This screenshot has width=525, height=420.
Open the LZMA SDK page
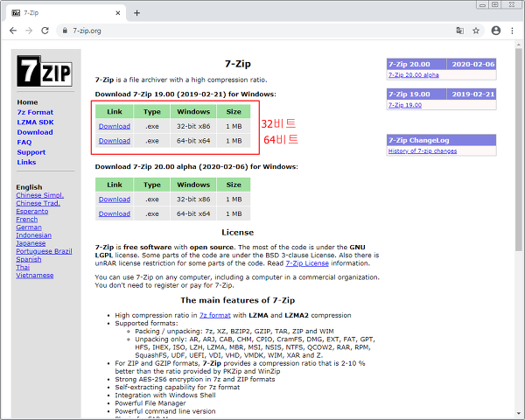[35, 122]
